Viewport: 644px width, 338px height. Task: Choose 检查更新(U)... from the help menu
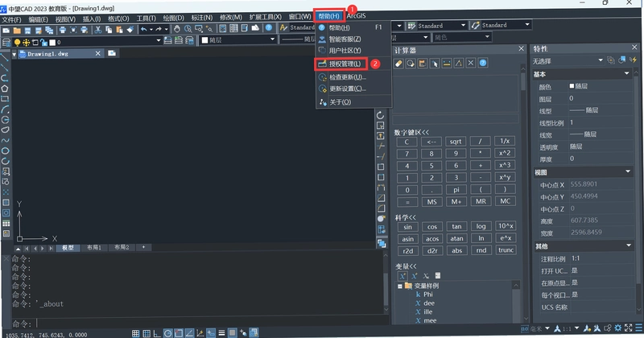pyautogui.click(x=348, y=76)
